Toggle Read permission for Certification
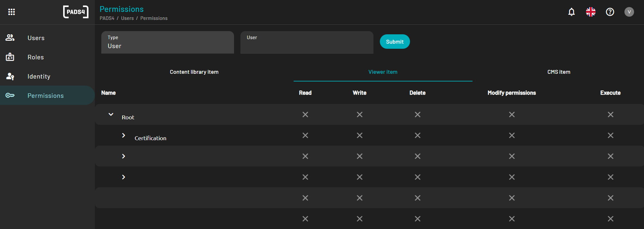 (x=305, y=135)
